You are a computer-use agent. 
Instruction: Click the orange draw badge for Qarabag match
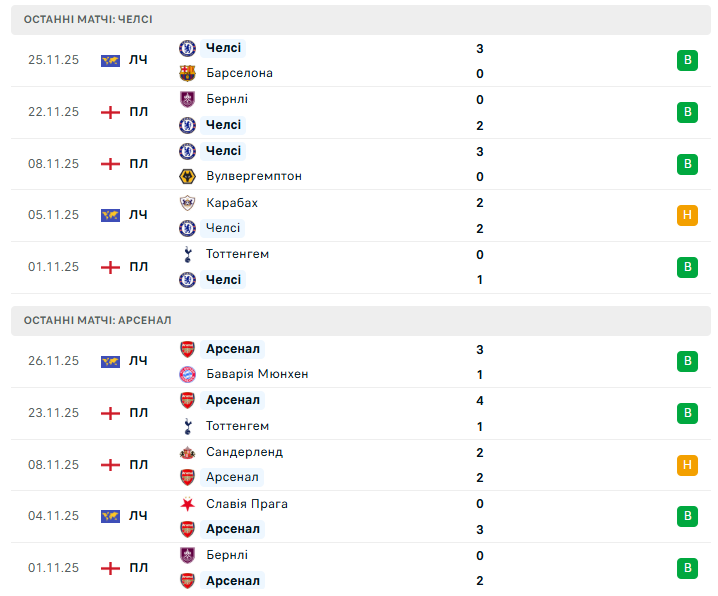click(x=687, y=215)
